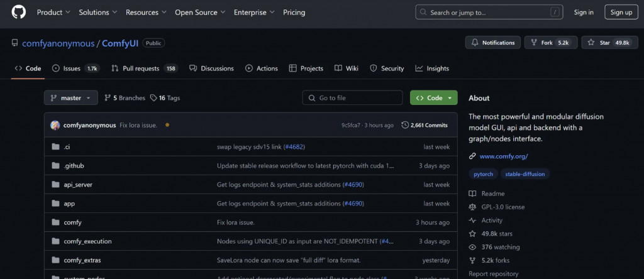Open the Open Source navigation menu
This screenshot has width=644, height=279.
point(199,12)
